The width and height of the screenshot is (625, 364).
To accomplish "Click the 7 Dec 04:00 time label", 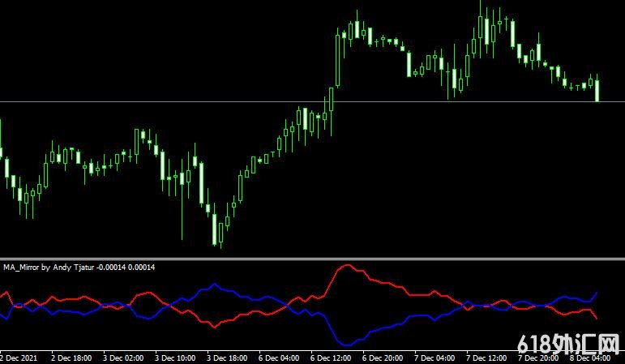I will [435, 358].
